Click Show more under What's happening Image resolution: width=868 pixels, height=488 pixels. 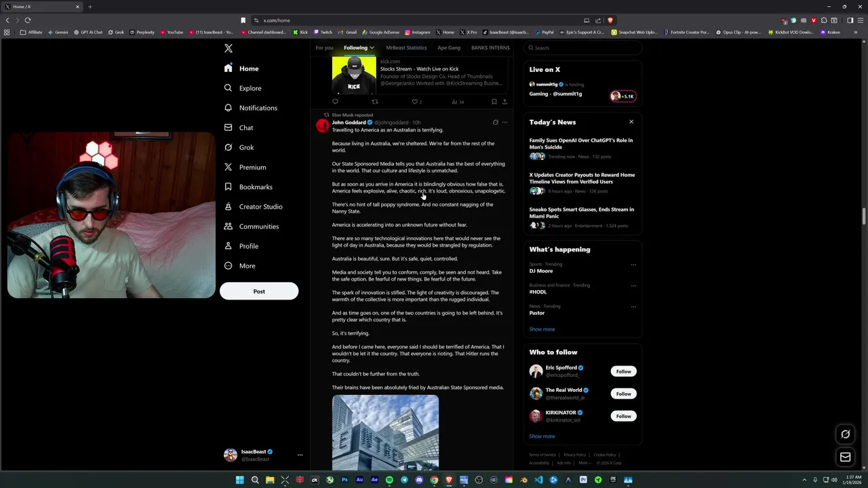pos(542,329)
